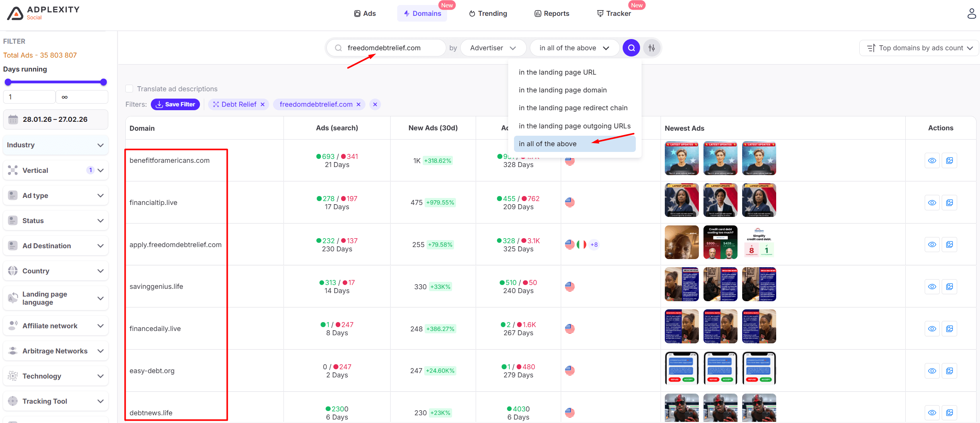
Task: Enable Translate ad descriptions checkbox
Action: (129, 89)
